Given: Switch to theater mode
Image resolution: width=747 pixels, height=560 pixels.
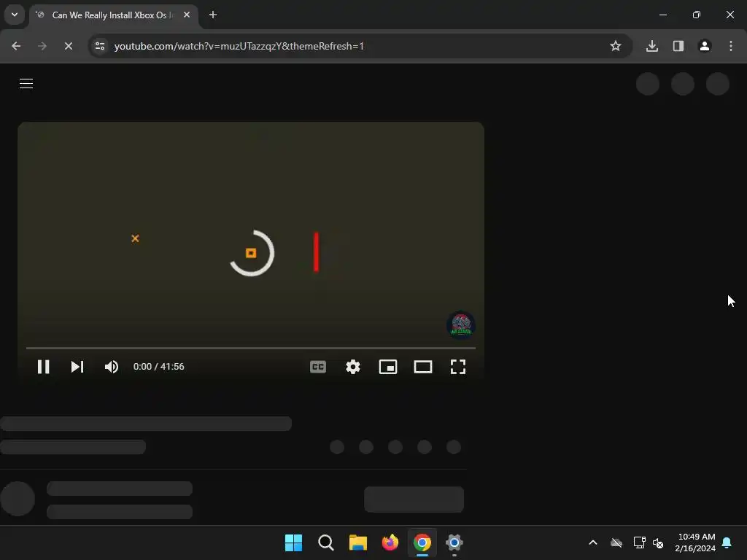Looking at the screenshot, I should click(x=423, y=367).
